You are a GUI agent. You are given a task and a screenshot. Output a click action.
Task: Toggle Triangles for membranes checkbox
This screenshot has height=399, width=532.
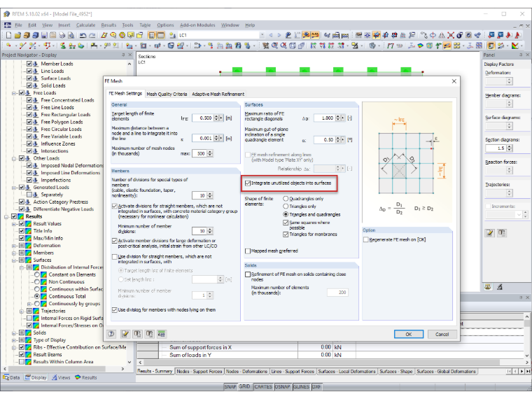point(286,234)
